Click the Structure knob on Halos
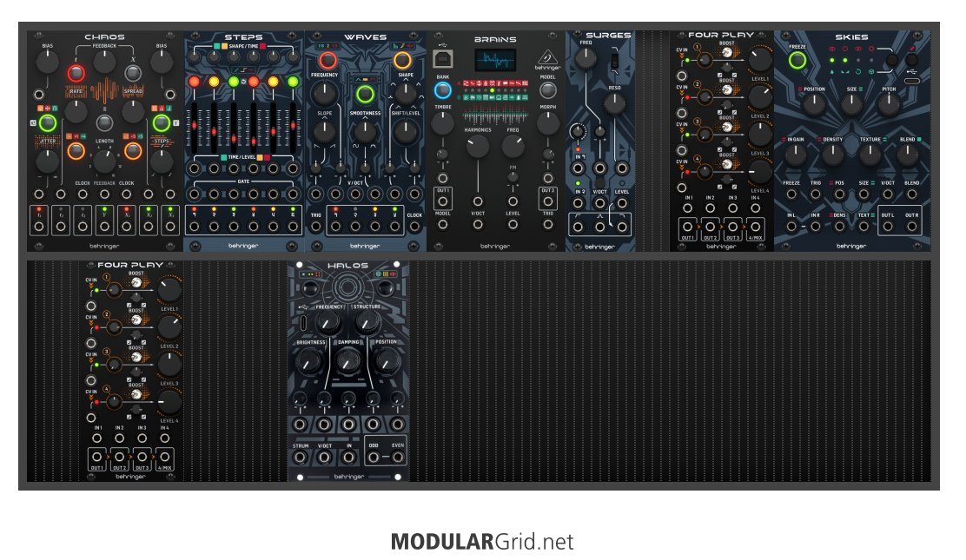Screen dimensions: 966x560 pyautogui.click(x=367, y=322)
